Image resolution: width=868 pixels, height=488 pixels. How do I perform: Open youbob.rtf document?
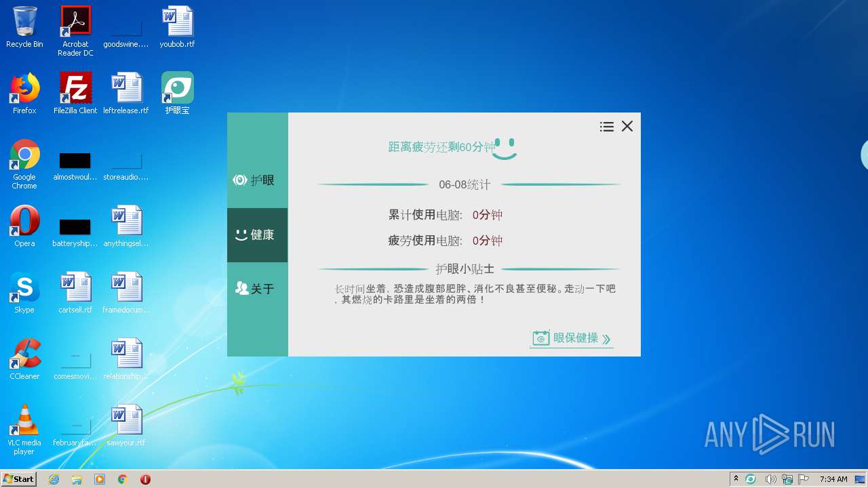click(177, 27)
